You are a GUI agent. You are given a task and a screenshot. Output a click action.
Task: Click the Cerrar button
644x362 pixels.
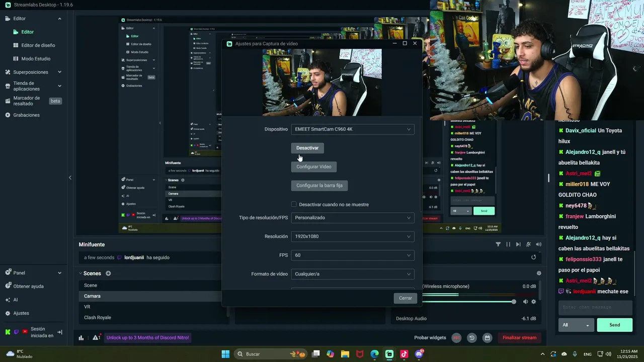406,298
